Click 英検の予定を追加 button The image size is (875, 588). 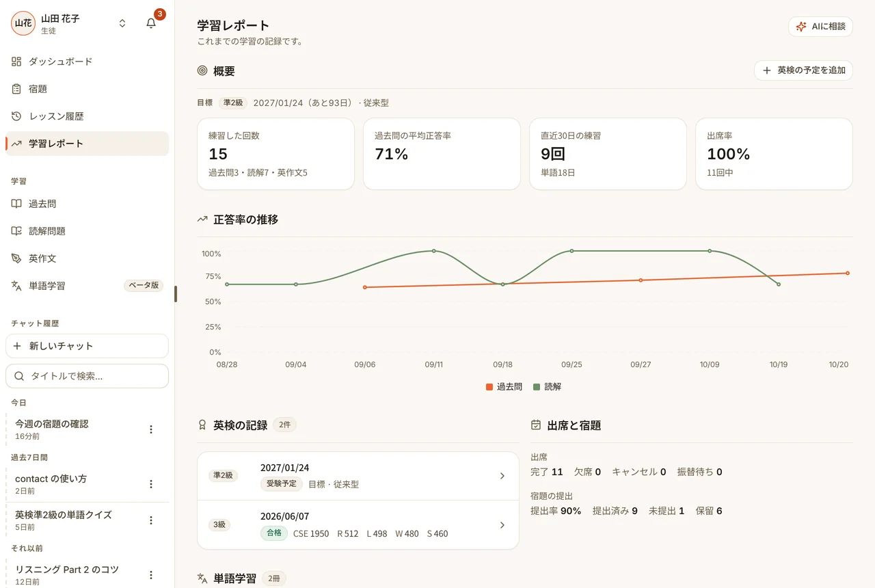[x=803, y=70]
